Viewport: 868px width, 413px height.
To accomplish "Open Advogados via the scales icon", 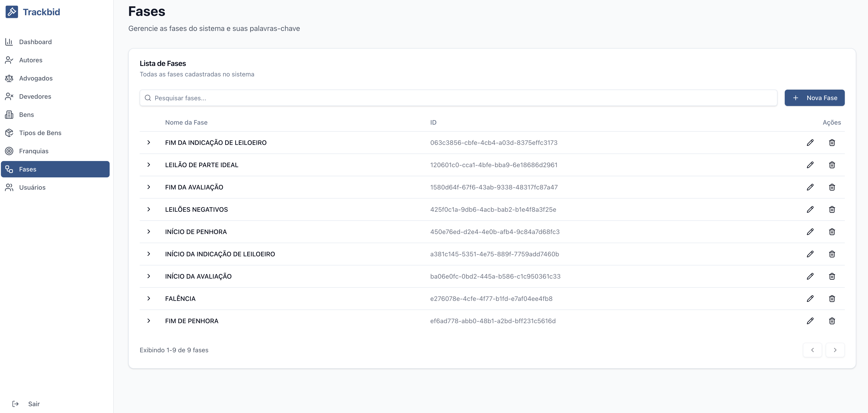I will [9, 78].
